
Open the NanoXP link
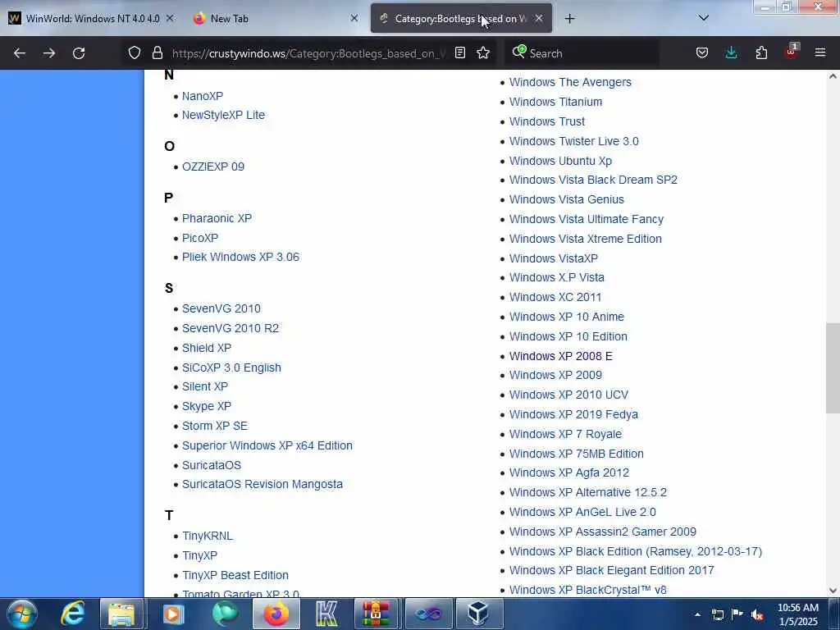pos(203,96)
